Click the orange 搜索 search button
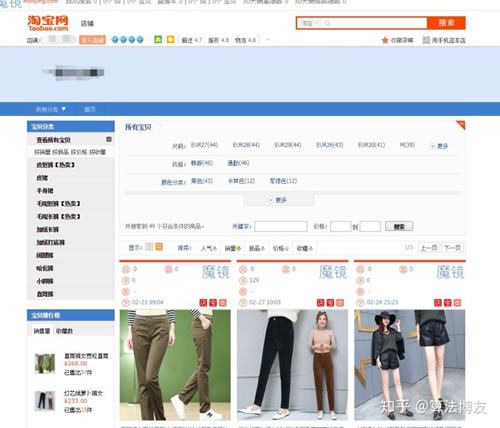This screenshot has width=500, height=428. coord(446,23)
